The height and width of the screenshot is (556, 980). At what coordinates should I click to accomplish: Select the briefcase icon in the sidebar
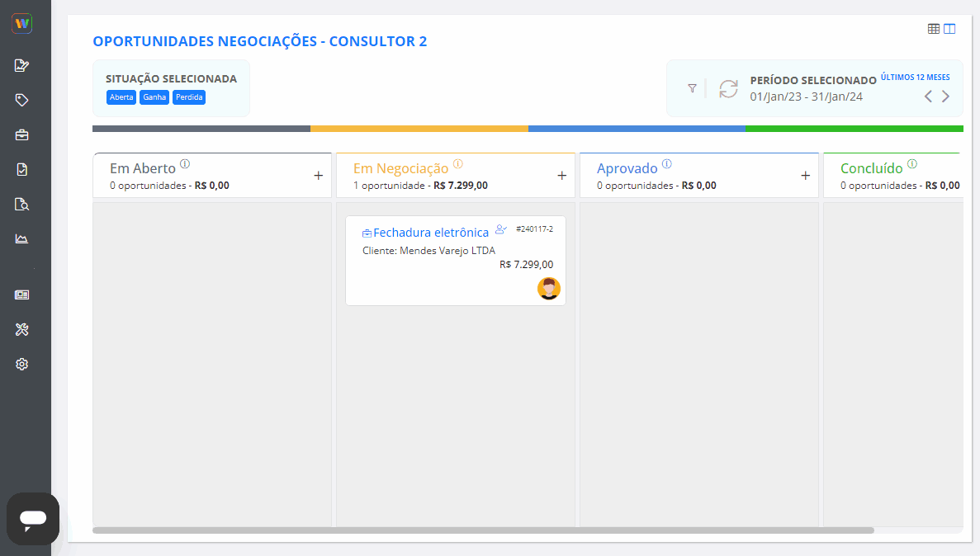(x=21, y=134)
